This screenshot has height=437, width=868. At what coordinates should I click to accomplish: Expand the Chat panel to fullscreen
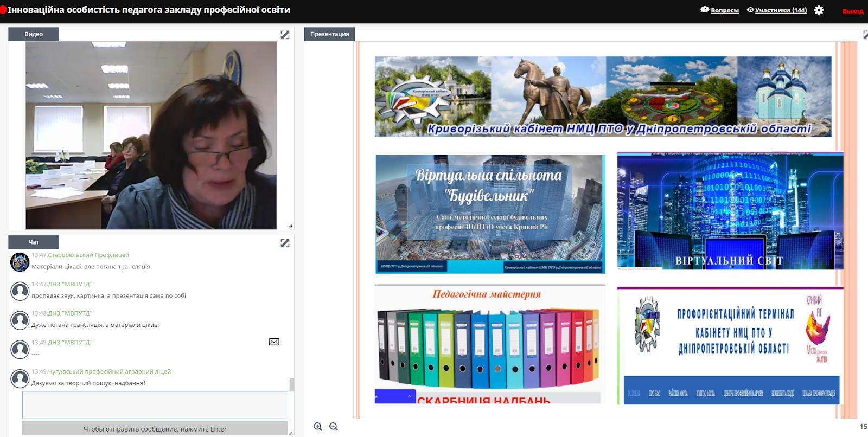click(x=285, y=243)
